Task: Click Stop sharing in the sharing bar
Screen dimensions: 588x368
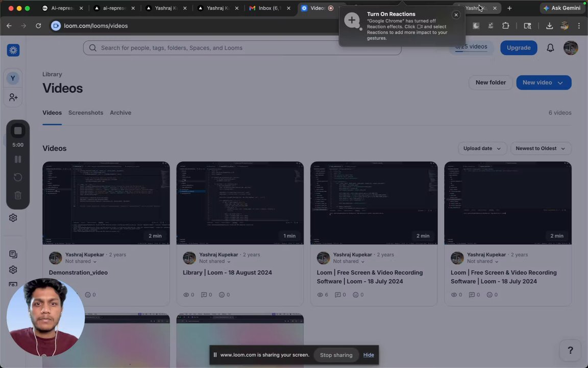Action: point(336,355)
